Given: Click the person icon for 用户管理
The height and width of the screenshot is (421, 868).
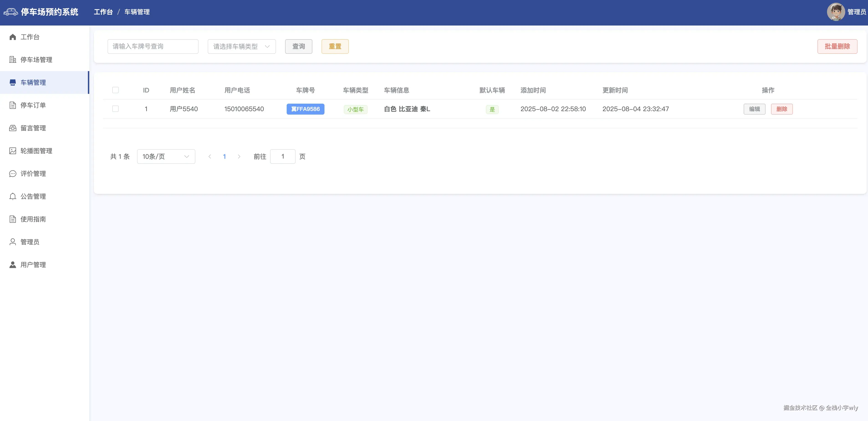Looking at the screenshot, I should point(13,264).
